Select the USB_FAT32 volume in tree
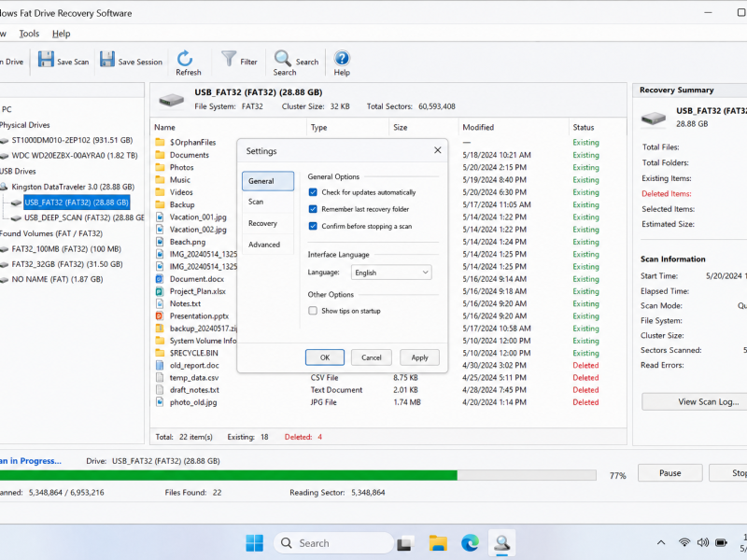Image resolution: width=747 pixels, height=560 pixels. pyautogui.click(x=77, y=203)
